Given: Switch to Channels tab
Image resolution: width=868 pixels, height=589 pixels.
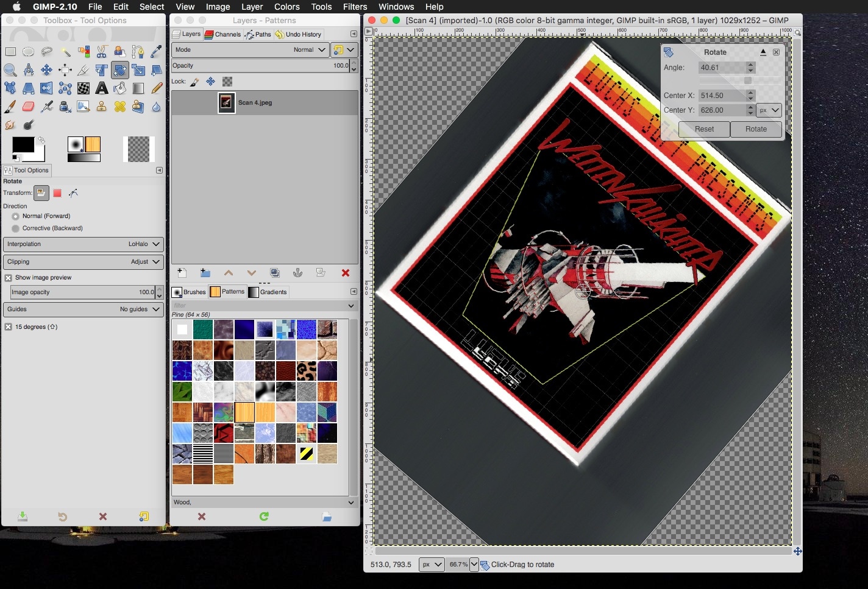Looking at the screenshot, I should [222, 35].
